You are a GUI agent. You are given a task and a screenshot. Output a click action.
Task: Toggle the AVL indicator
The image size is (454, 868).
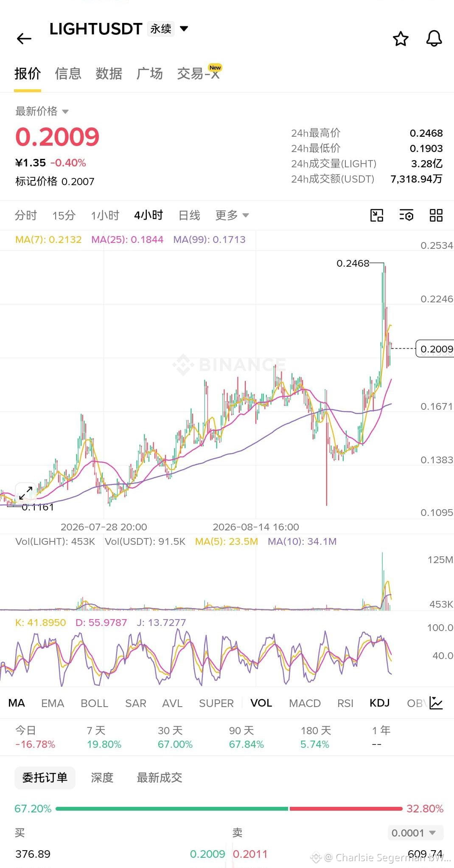pyautogui.click(x=172, y=703)
